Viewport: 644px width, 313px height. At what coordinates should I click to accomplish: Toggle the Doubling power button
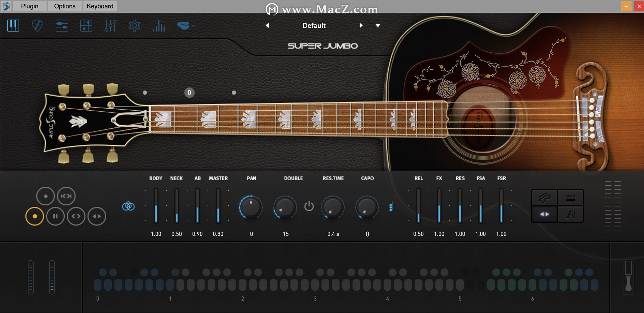pos(309,206)
